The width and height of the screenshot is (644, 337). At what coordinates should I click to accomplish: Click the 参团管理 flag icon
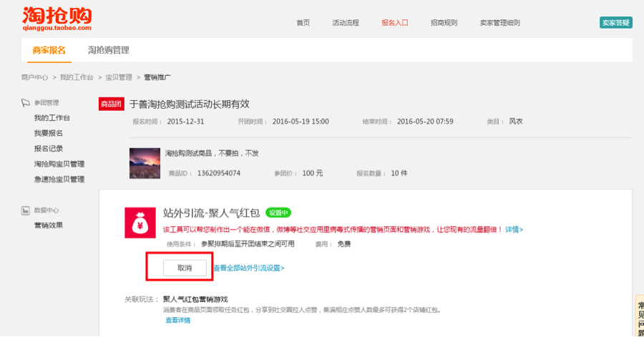(x=26, y=102)
